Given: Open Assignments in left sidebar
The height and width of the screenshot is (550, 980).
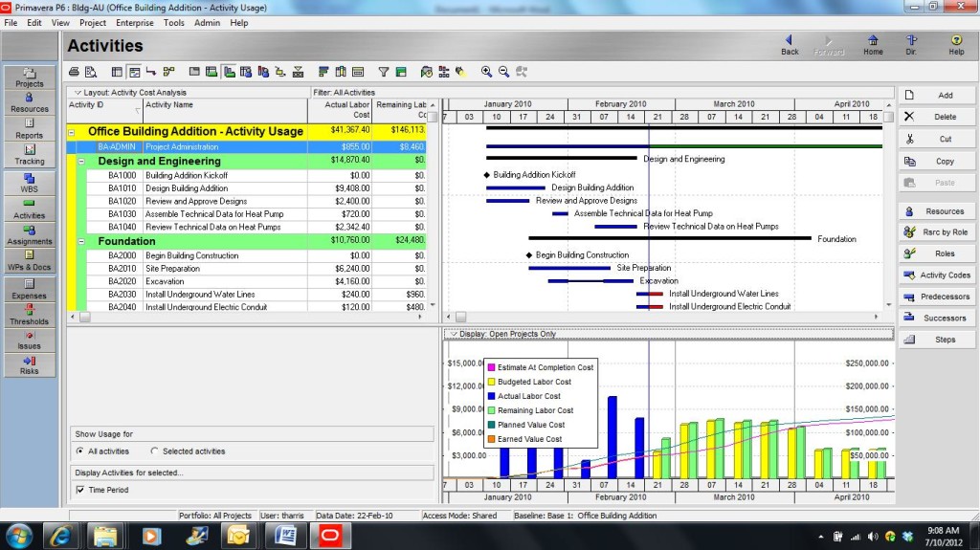Looking at the screenshot, I should click(30, 235).
